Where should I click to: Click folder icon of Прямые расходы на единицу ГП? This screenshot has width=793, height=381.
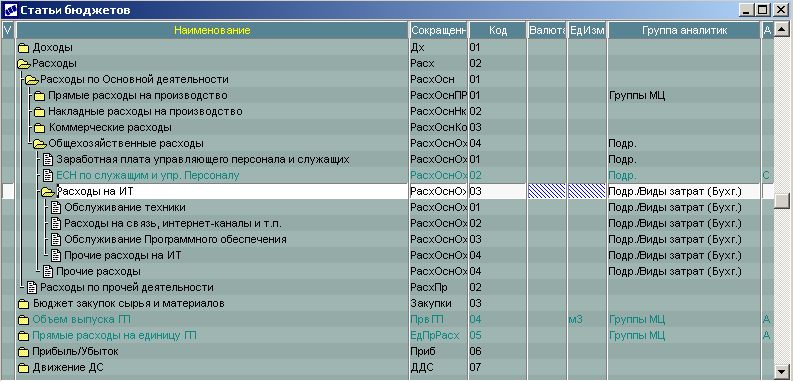point(24,336)
